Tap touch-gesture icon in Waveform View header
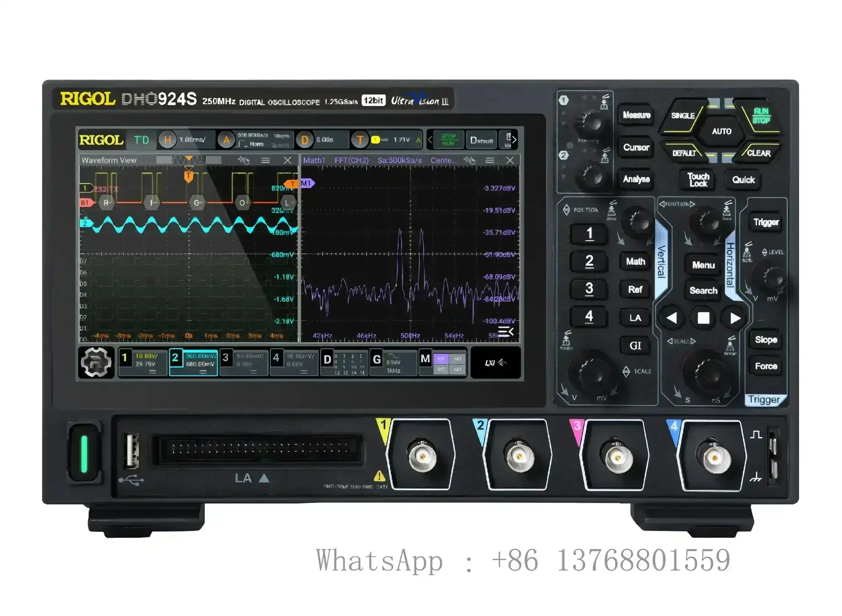 (x=244, y=160)
